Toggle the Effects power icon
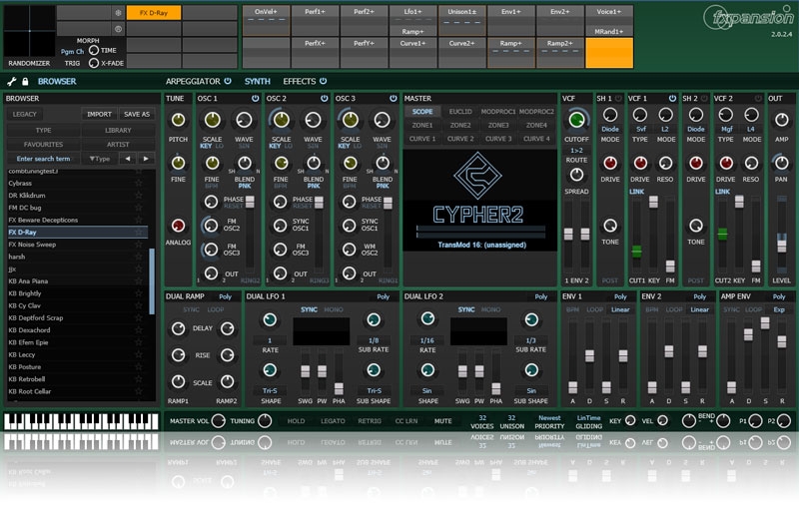799x532 pixels. [x=323, y=81]
